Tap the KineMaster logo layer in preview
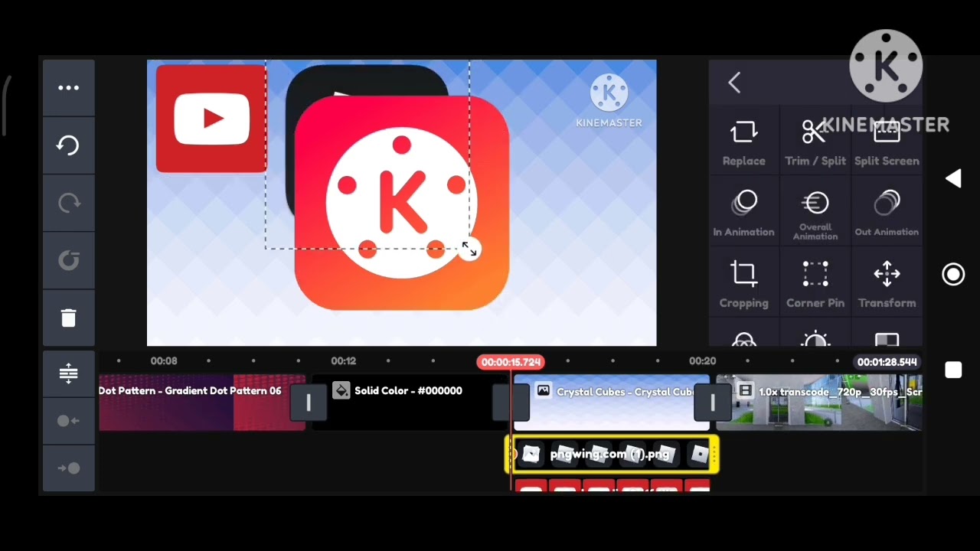The width and height of the screenshot is (980, 551). [401, 203]
